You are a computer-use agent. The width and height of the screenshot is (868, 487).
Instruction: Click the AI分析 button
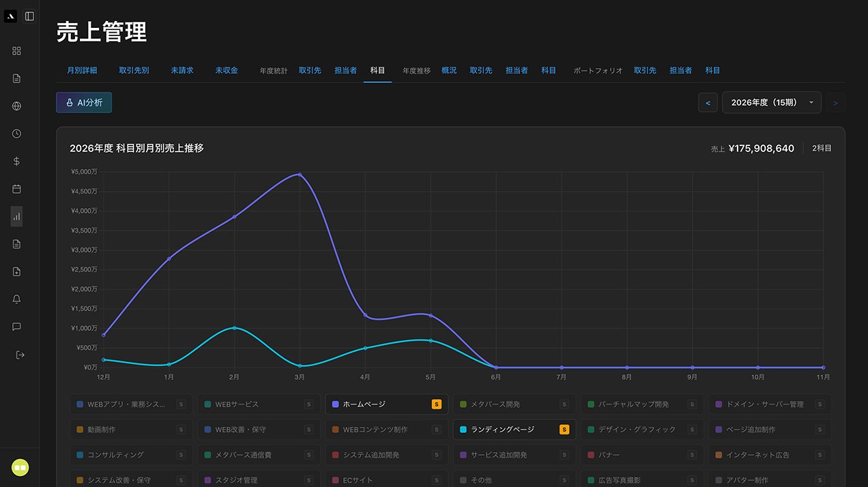click(84, 102)
